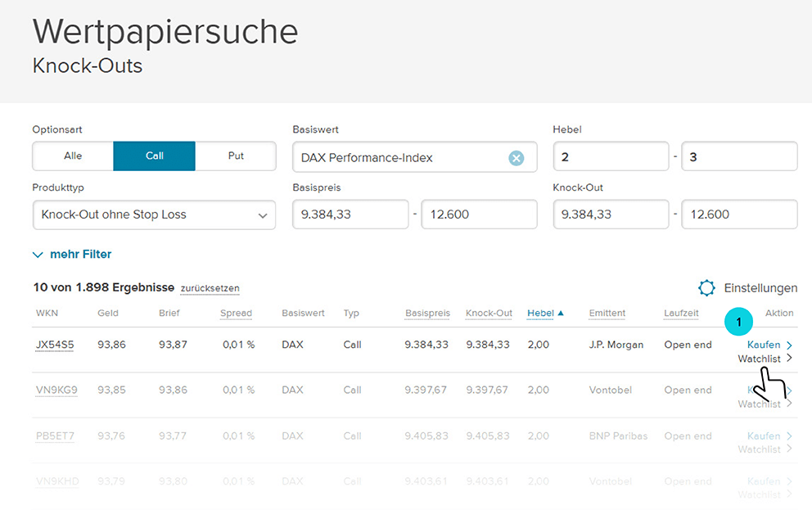Select the Alle option under Optionsart
Image resolution: width=812 pixels, height=510 pixels.
click(x=72, y=156)
